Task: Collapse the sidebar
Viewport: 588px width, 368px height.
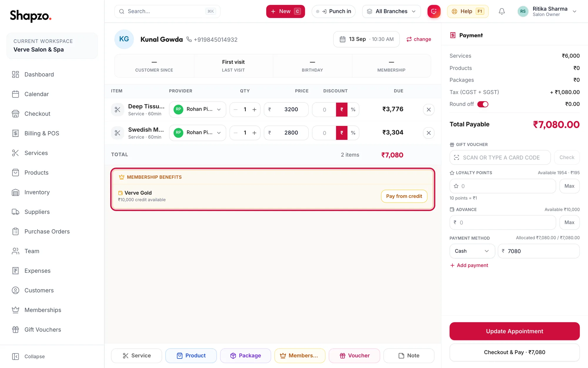Action: tap(29, 357)
